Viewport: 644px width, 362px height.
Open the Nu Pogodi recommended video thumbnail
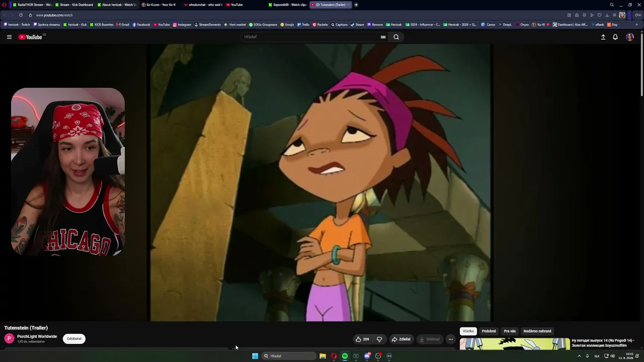click(515, 344)
